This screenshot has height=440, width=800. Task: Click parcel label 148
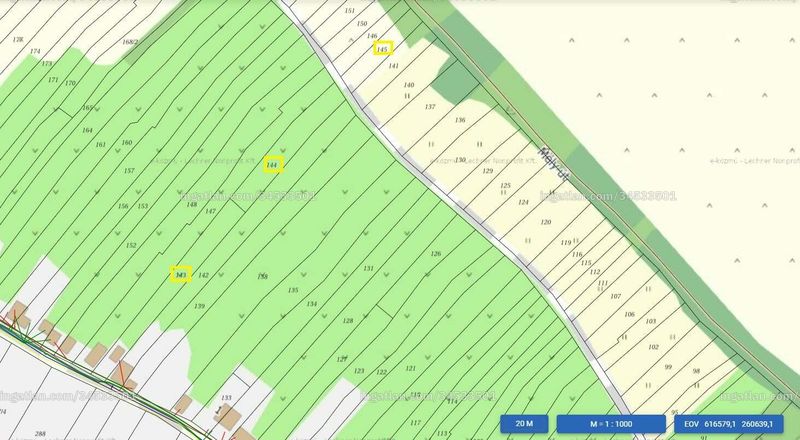point(192,204)
